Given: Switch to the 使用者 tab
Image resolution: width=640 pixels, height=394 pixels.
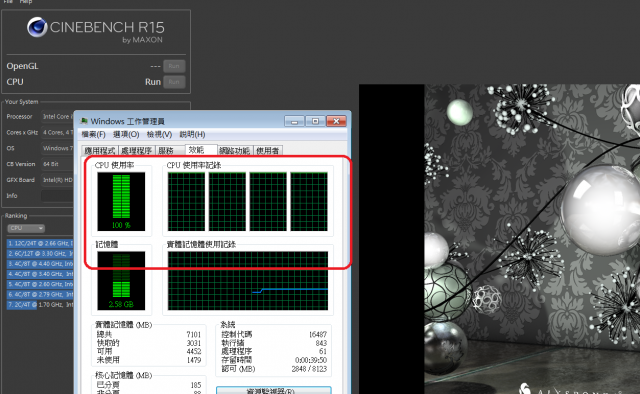Looking at the screenshot, I should tap(268, 151).
